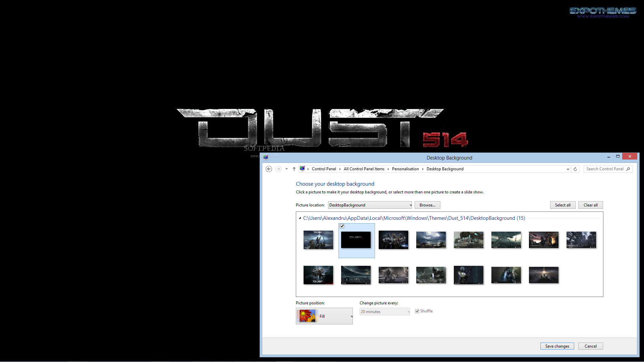Uncheck the selected black Dust logo wallpaper

click(342, 226)
